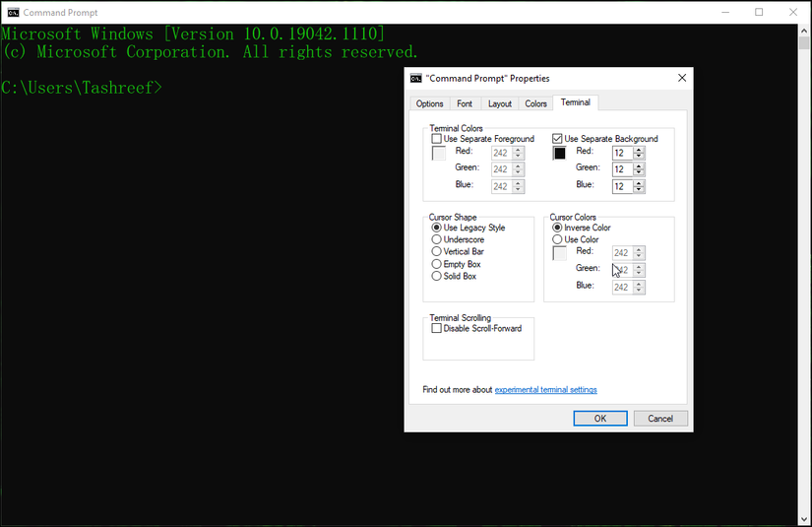This screenshot has width=812, height=527.
Task: Click the Microsoft Windows version text line
Action: pos(193,34)
